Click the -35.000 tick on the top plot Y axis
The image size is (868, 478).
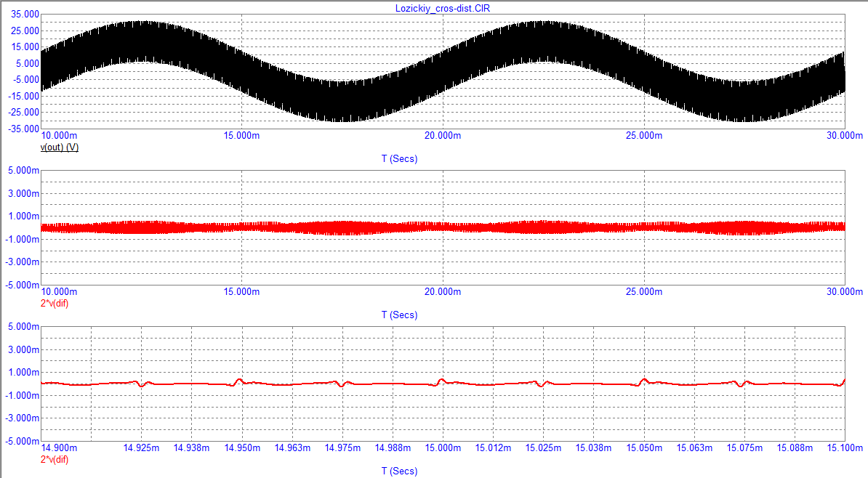[24, 129]
